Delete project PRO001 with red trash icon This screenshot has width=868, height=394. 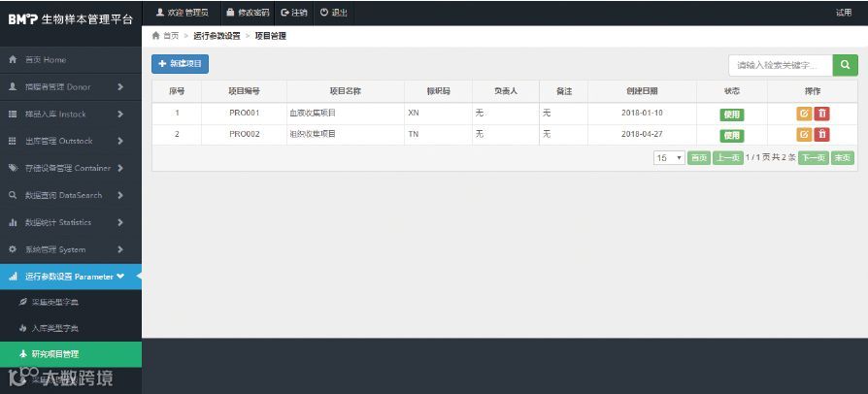pos(822,114)
